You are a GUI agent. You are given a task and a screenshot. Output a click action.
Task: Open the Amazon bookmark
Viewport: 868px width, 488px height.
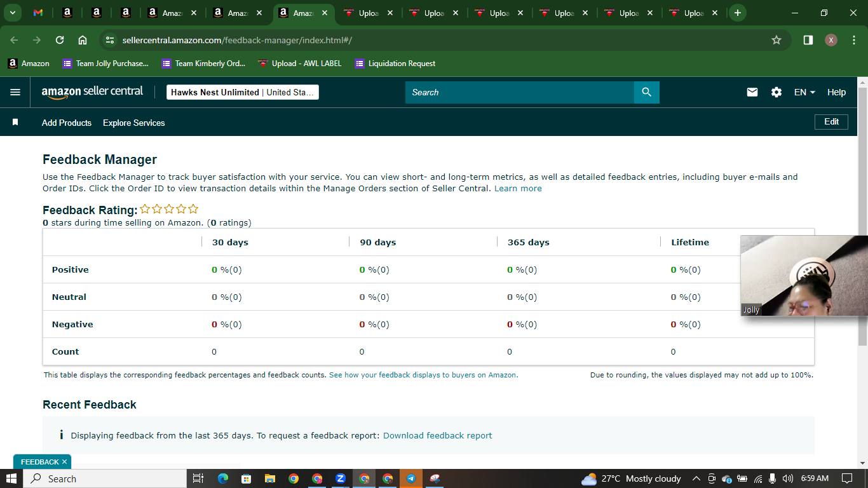[29, 64]
